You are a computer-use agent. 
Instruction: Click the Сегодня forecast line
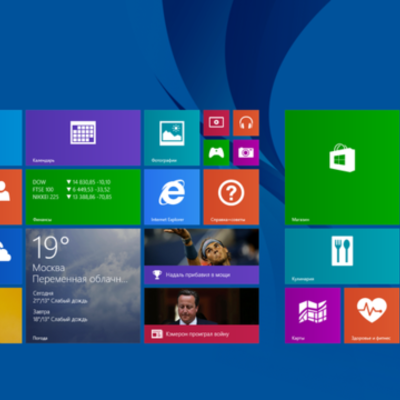[x=60, y=297]
